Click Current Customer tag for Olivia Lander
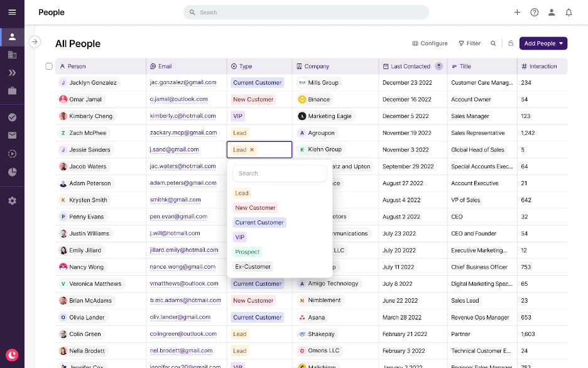Viewport: 588px width, 368px height. (258, 317)
